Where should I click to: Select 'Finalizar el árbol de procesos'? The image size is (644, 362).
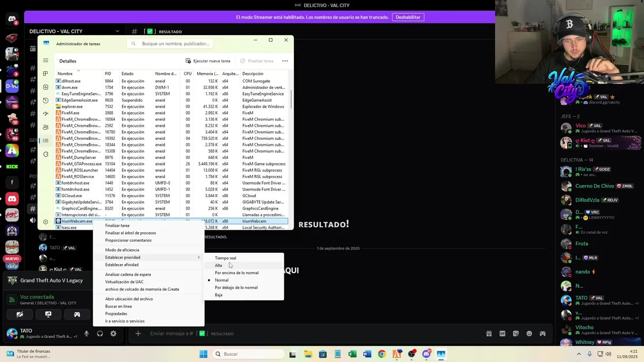tap(148, 233)
